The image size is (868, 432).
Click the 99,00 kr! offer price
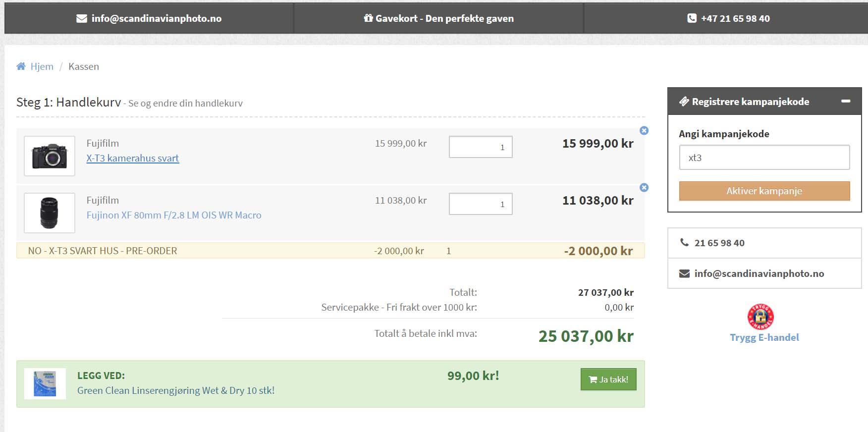tap(473, 376)
